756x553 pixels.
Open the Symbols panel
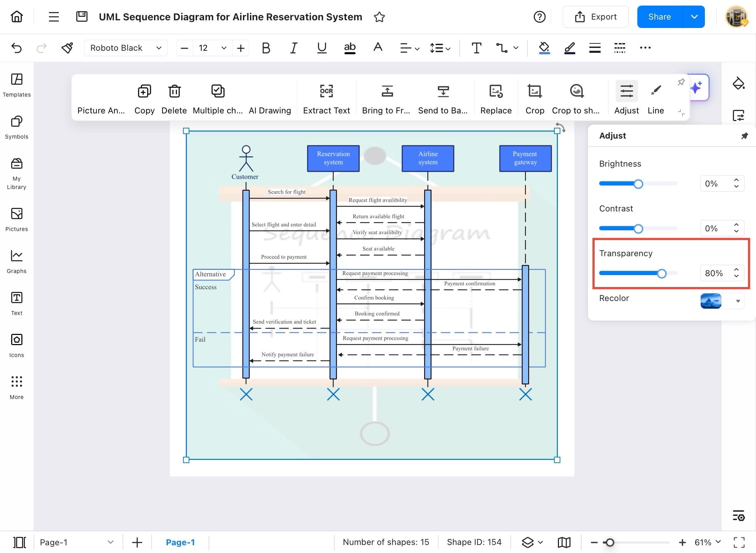pos(16,128)
